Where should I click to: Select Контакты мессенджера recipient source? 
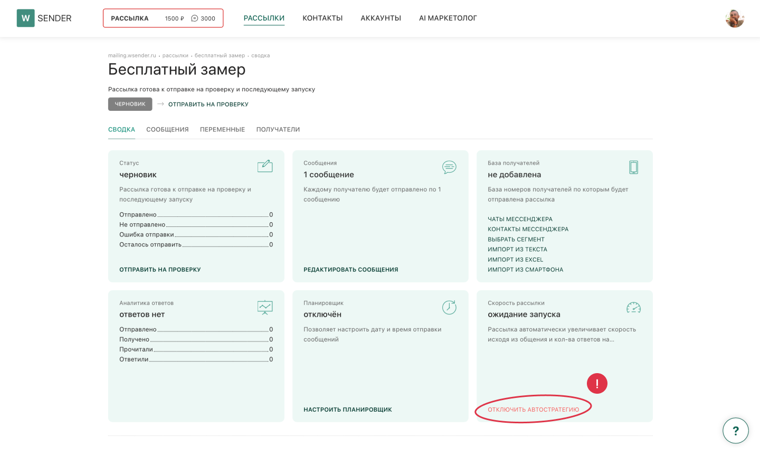(528, 229)
